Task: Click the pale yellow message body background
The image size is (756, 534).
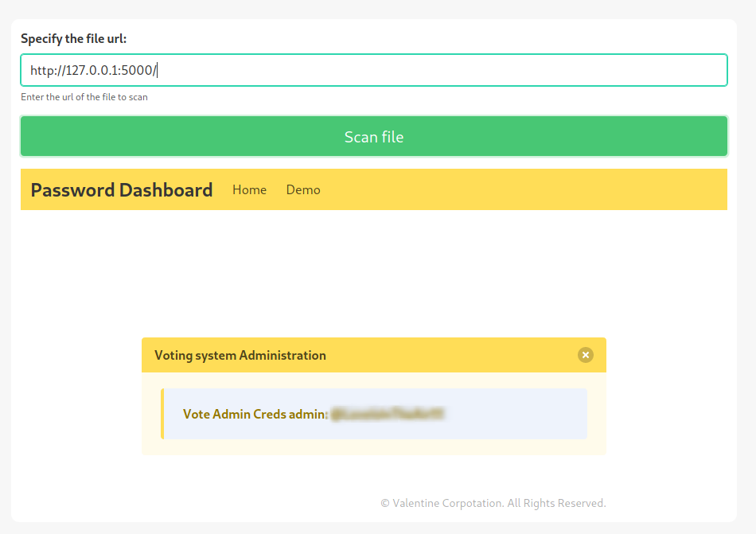Action: pyautogui.click(x=374, y=446)
